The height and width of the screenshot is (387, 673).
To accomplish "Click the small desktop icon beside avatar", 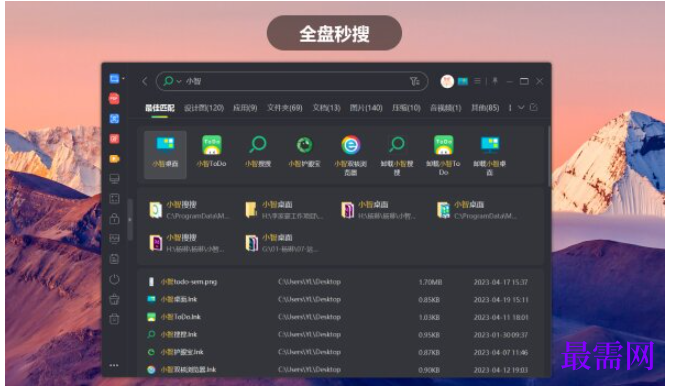I will point(463,81).
